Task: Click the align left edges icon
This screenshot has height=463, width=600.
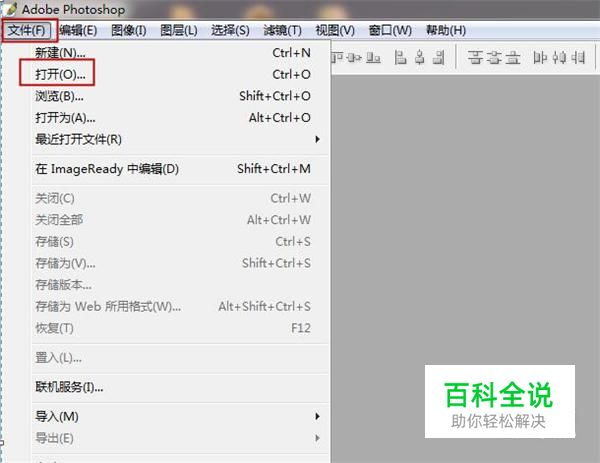Action: point(400,58)
